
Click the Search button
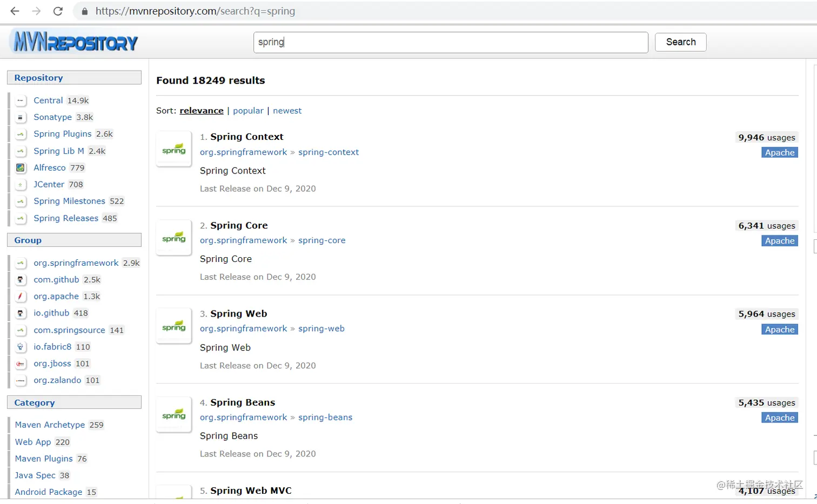[x=680, y=42]
